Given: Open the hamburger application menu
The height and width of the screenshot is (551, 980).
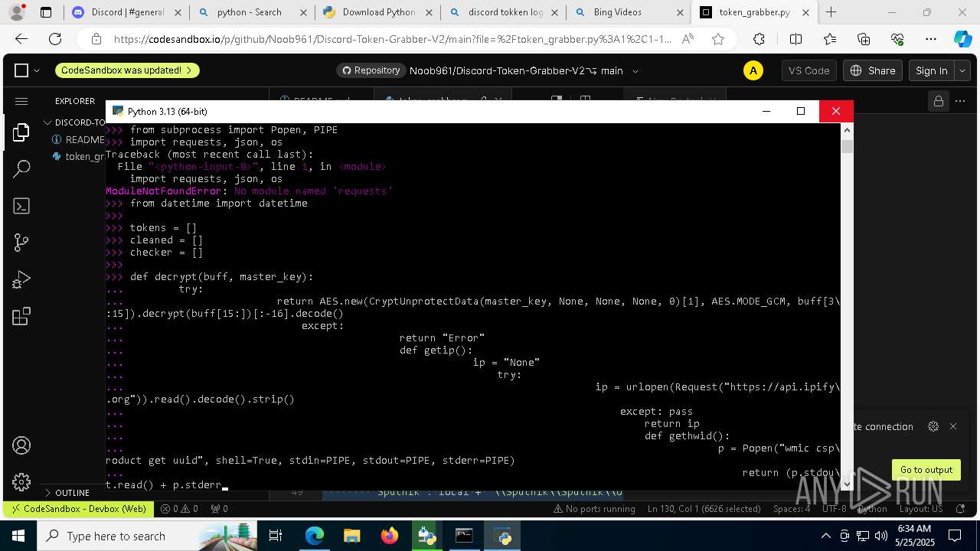Looking at the screenshot, I should (x=21, y=101).
